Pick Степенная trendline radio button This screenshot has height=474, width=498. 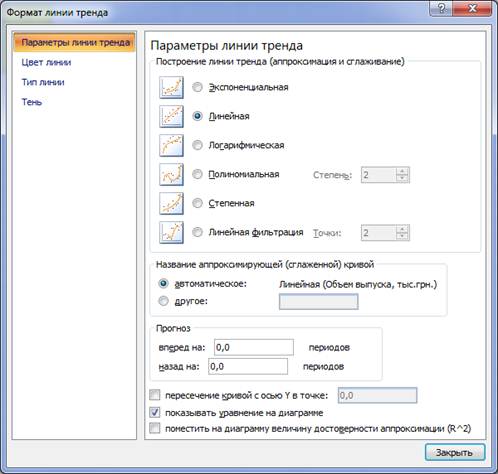(197, 203)
